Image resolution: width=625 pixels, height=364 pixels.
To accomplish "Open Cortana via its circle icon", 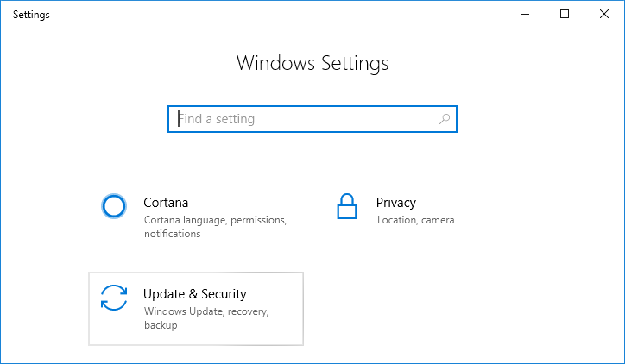I will (x=114, y=206).
